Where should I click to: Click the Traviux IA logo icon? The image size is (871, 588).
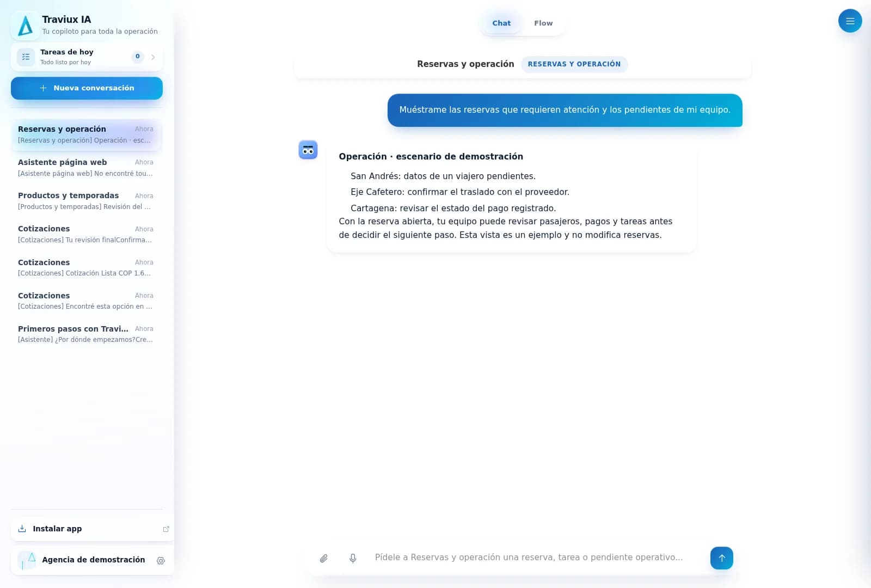click(25, 26)
